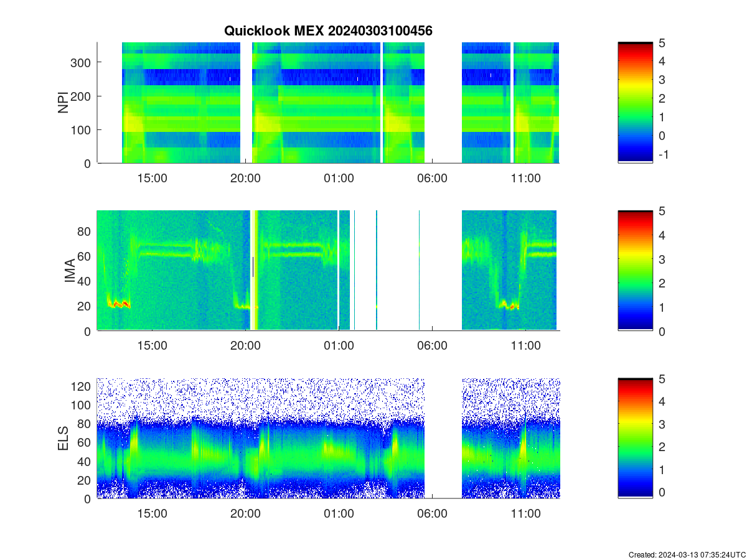Screen dimensions: 747x560
Task: Click the 200 tick on the NPI axis
Action: (x=82, y=96)
